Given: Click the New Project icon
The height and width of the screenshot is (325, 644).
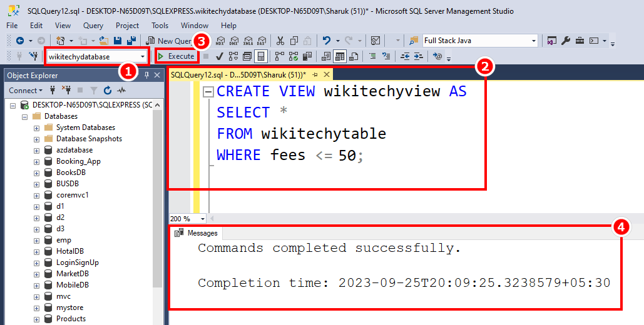Looking at the screenshot, I should tap(61, 41).
